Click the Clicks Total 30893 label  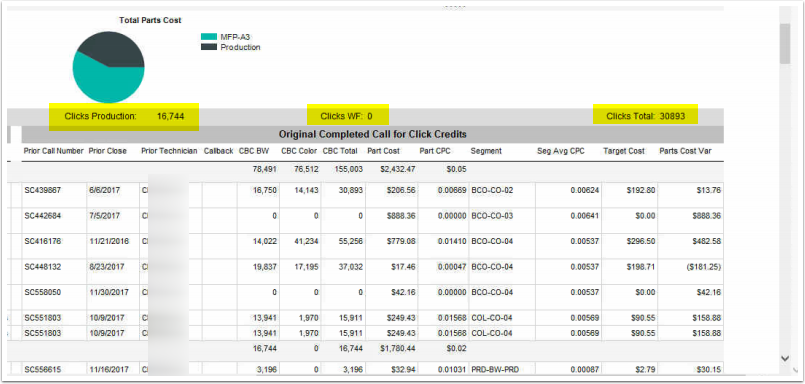click(x=646, y=116)
